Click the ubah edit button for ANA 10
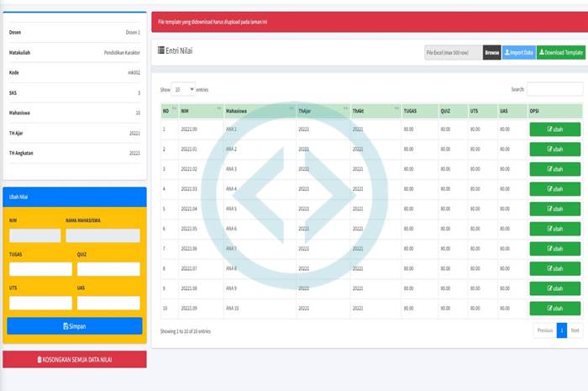This screenshot has height=391, width=588. [x=554, y=309]
